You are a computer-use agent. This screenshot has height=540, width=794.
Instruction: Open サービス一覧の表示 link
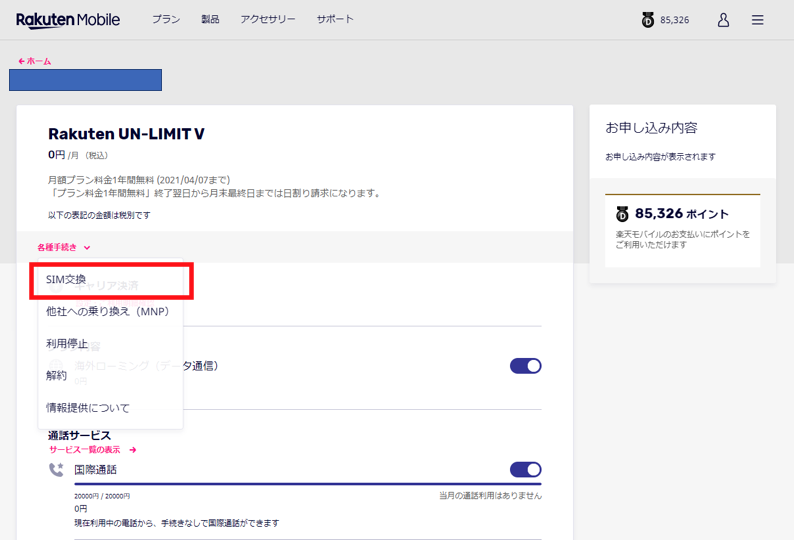click(x=85, y=450)
